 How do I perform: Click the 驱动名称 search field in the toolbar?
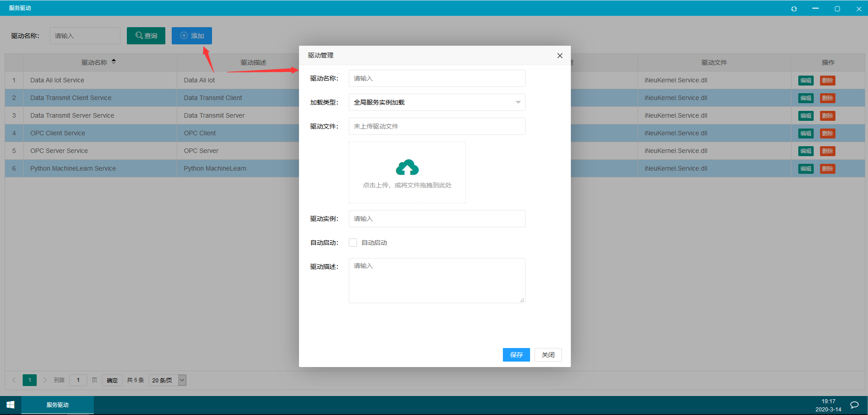click(85, 36)
